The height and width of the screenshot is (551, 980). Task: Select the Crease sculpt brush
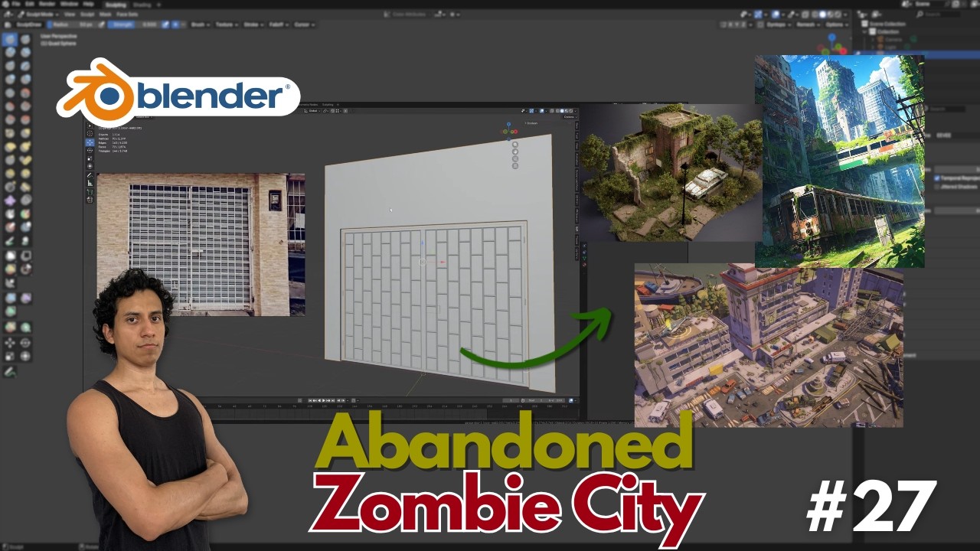point(10,93)
